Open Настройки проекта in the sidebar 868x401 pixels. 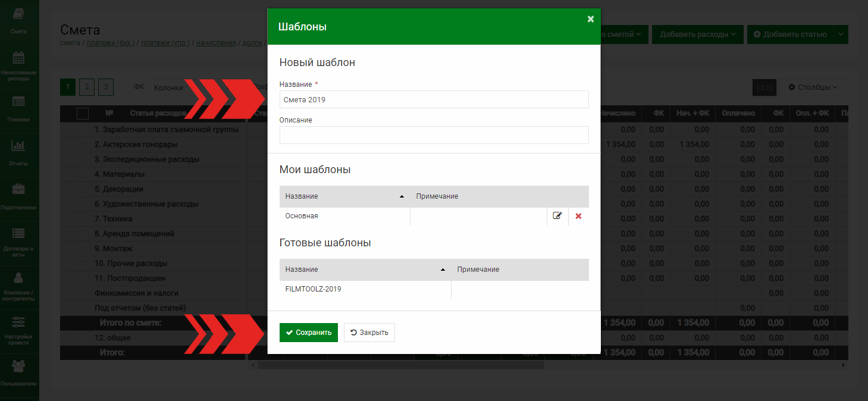coord(19,331)
